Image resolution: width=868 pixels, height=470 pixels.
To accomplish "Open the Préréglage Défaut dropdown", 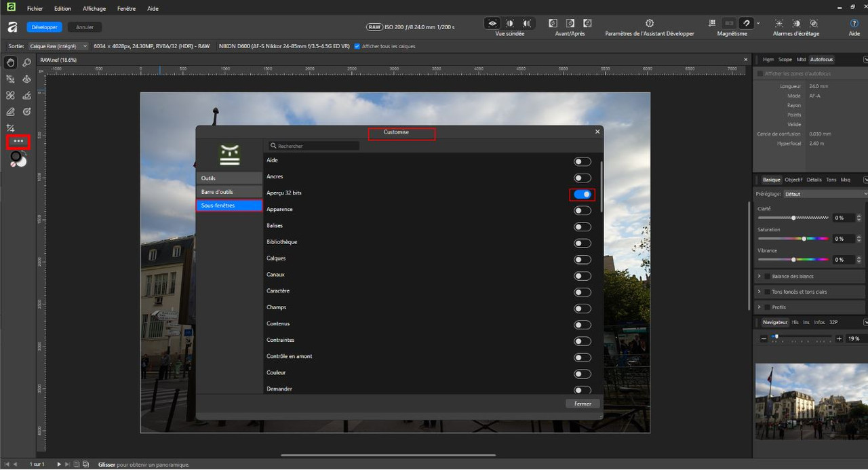I will click(x=825, y=194).
